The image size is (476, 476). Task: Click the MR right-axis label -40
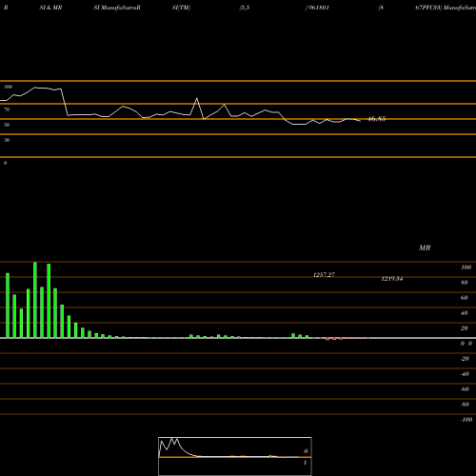tap(465, 374)
